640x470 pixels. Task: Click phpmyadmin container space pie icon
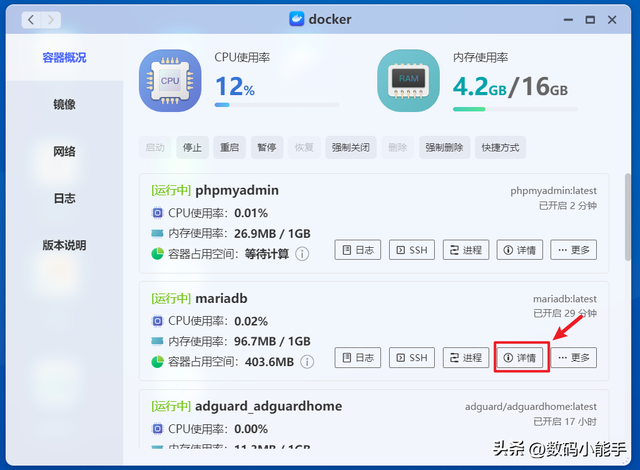point(157,254)
